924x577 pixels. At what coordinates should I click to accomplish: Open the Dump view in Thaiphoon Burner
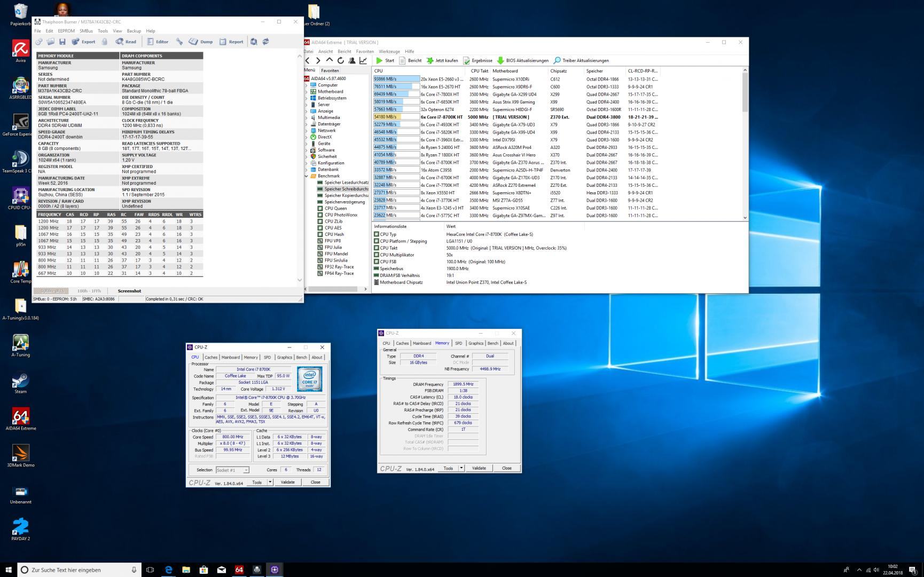tap(201, 42)
